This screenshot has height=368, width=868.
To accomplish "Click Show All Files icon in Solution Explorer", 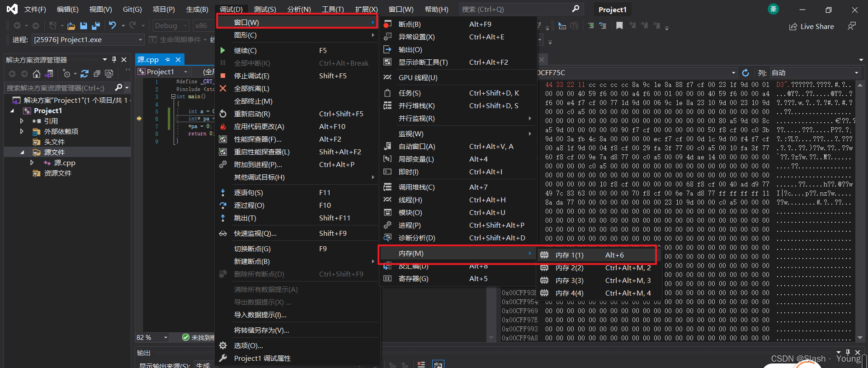I will (x=109, y=74).
